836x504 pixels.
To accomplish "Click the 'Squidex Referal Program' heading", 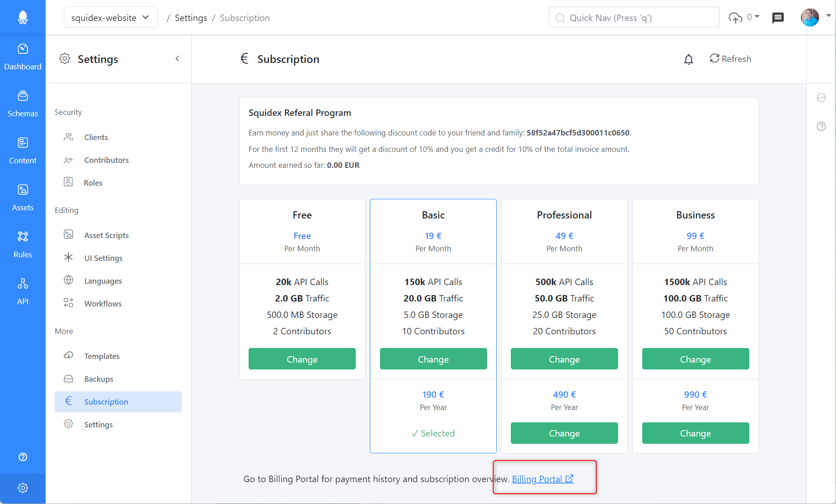I will click(300, 113).
